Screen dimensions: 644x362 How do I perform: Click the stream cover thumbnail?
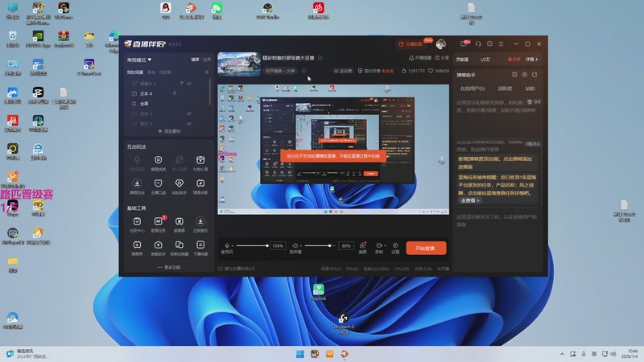pos(239,64)
